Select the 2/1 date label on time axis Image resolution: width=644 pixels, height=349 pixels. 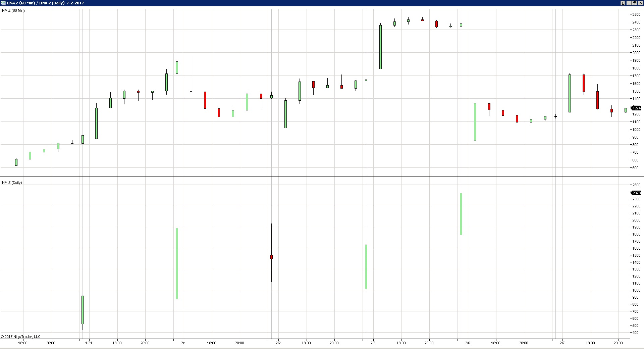point(183,343)
